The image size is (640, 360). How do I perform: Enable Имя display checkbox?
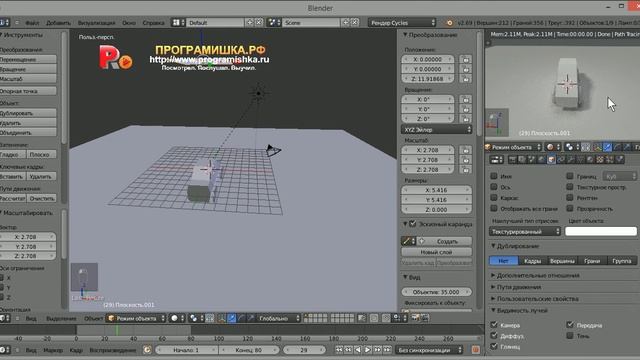[493, 176]
